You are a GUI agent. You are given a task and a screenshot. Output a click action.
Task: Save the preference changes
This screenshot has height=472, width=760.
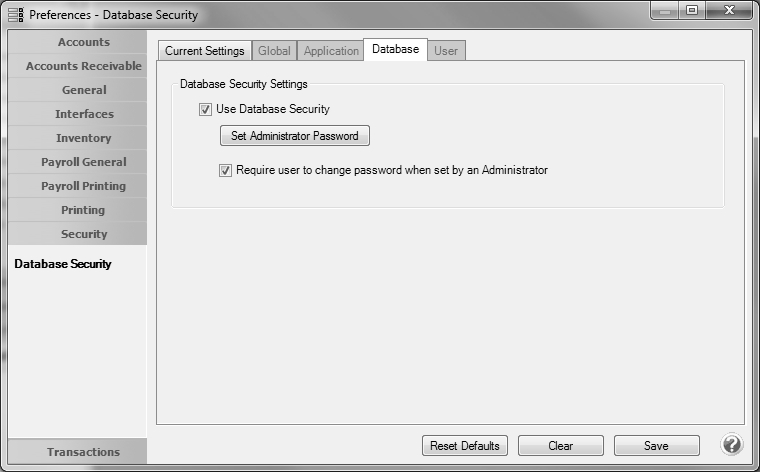(656, 446)
